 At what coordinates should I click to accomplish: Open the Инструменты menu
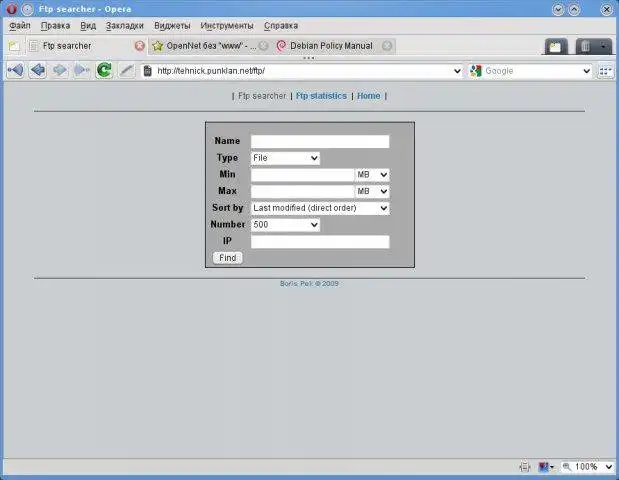pyautogui.click(x=227, y=26)
